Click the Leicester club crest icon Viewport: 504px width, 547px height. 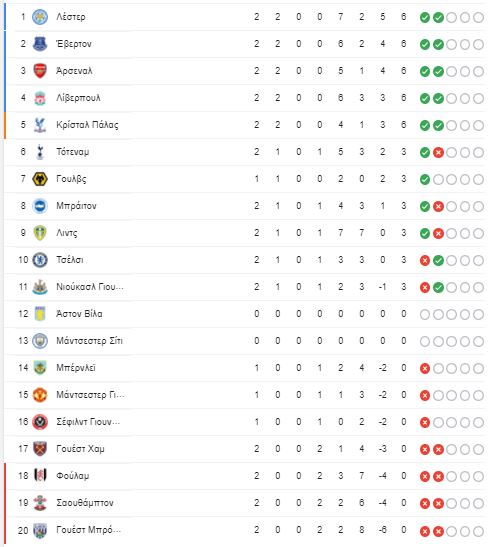(40, 17)
